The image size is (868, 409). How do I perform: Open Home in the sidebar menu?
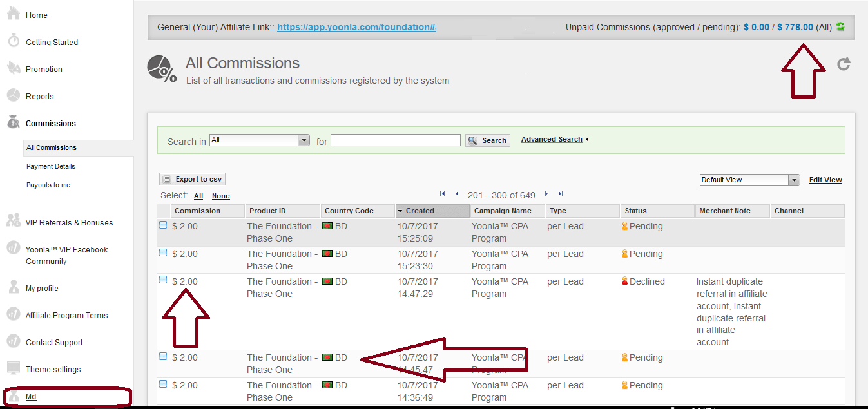[37, 15]
